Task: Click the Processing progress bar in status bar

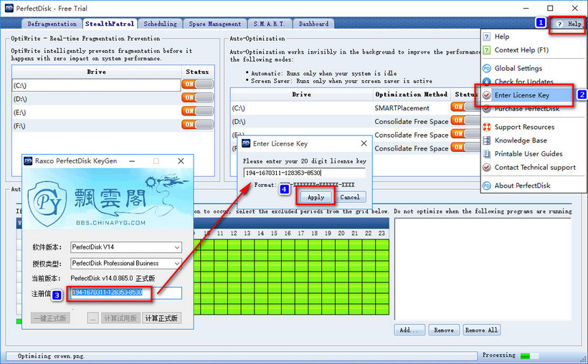Action: click(530, 355)
